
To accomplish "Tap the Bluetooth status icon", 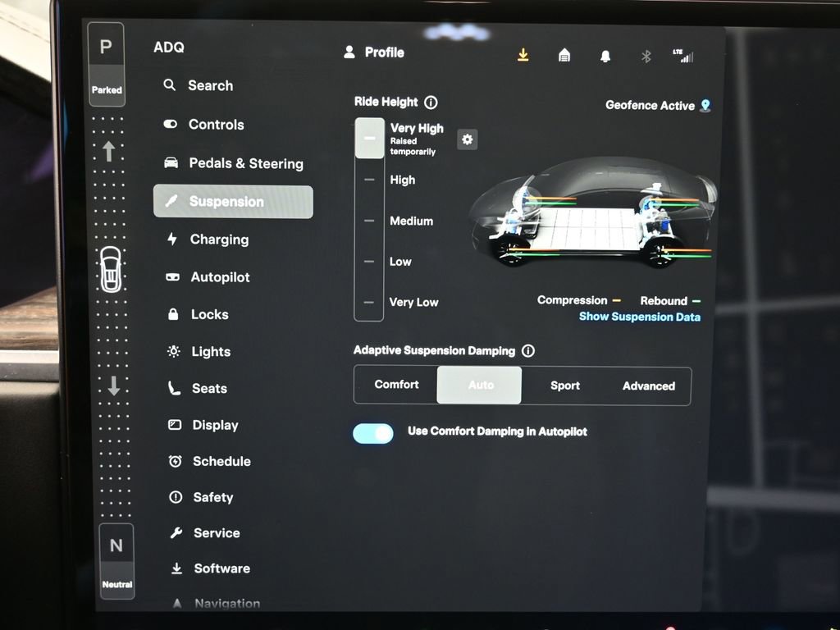I will pyautogui.click(x=646, y=56).
